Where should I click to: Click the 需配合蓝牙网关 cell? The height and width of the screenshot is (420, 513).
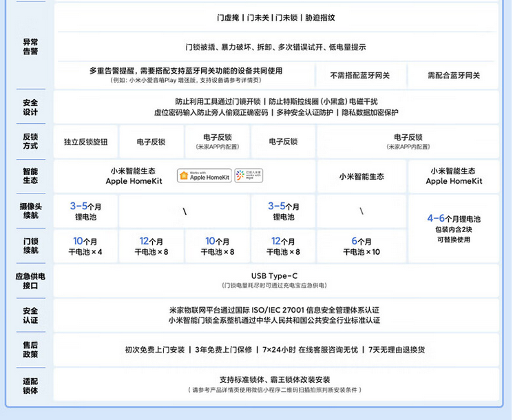(x=454, y=76)
